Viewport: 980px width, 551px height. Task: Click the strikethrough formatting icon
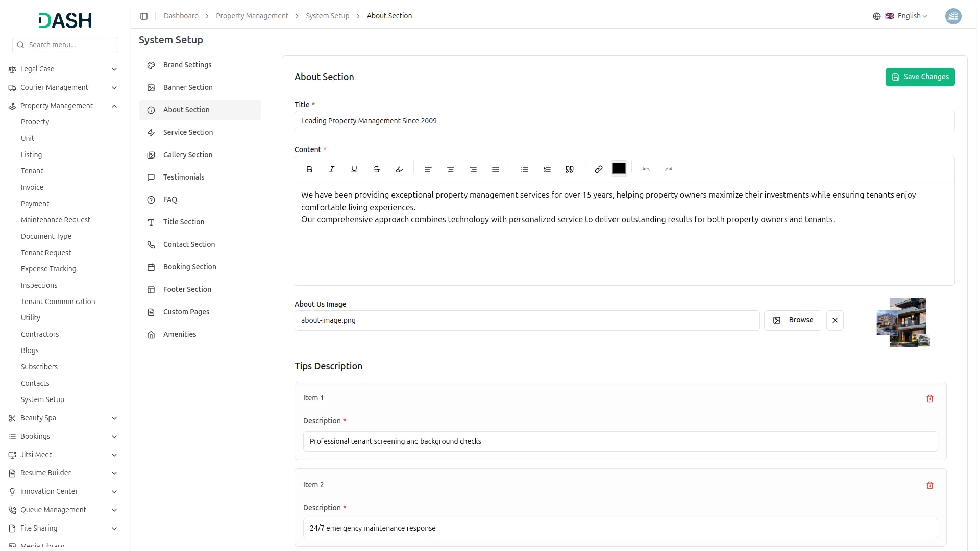point(377,169)
